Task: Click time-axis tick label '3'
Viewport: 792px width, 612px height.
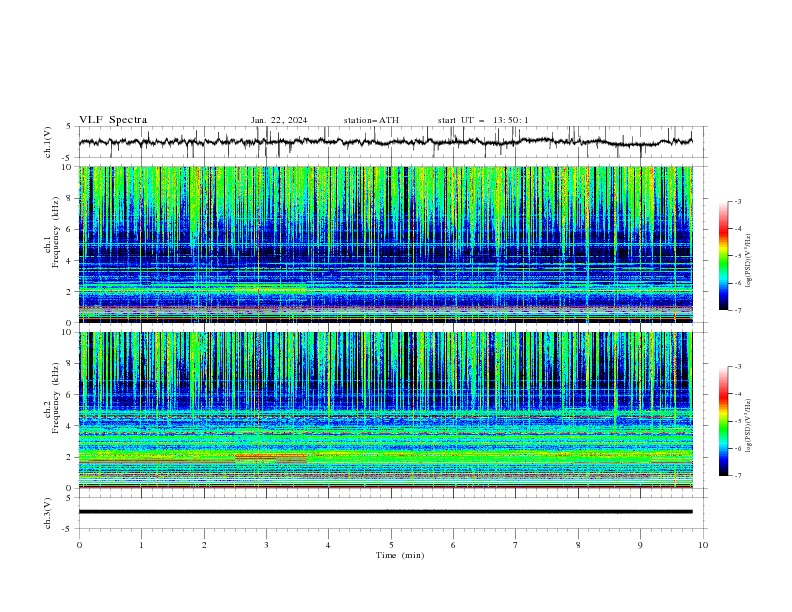Action: point(266,545)
